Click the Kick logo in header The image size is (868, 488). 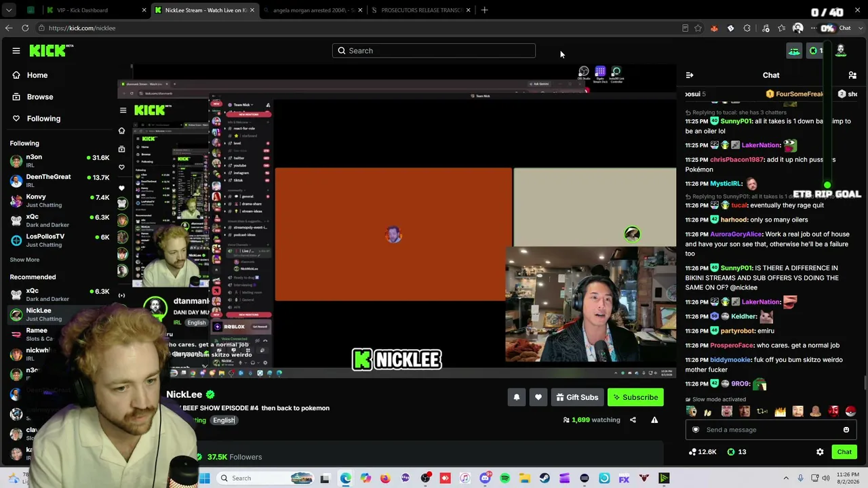pyautogui.click(x=52, y=50)
